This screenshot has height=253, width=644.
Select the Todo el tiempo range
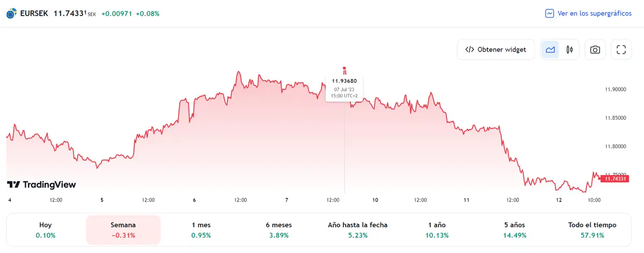[592, 230]
